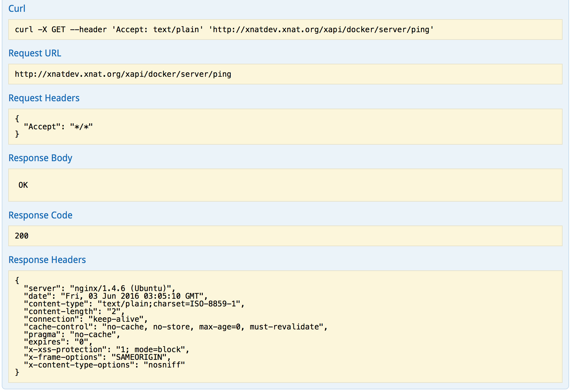Click the content-length header line

pos(74,311)
